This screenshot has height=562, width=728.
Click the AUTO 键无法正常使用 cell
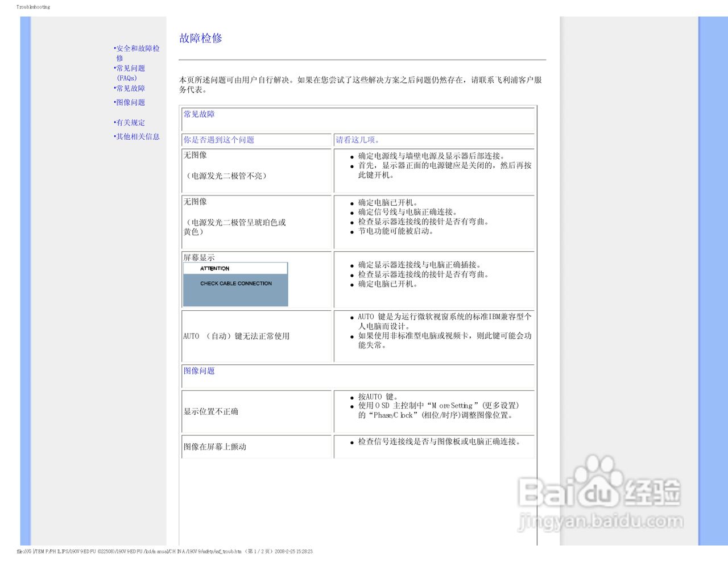click(237, 336)
